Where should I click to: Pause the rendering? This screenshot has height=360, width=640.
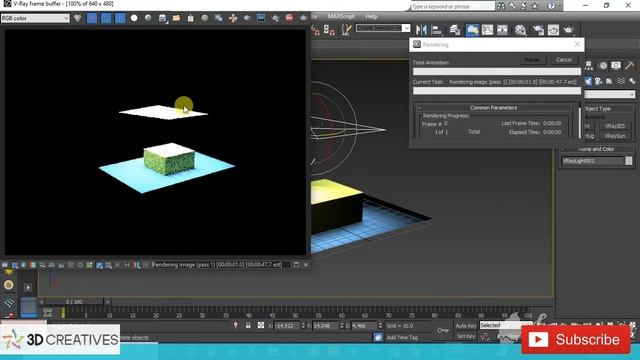pyautogui.click(x=532, y=60)
